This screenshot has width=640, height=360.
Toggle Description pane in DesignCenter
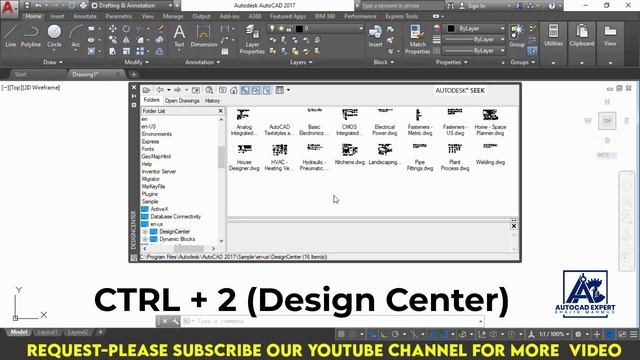coord(267,90)
